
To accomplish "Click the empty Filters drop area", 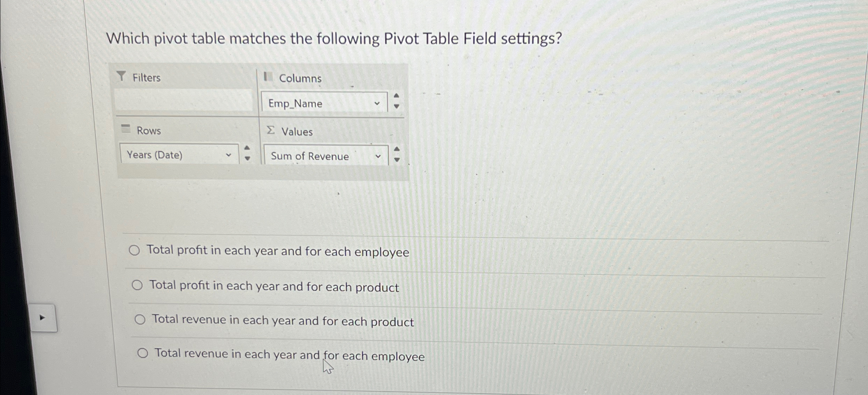I will 184,102.
